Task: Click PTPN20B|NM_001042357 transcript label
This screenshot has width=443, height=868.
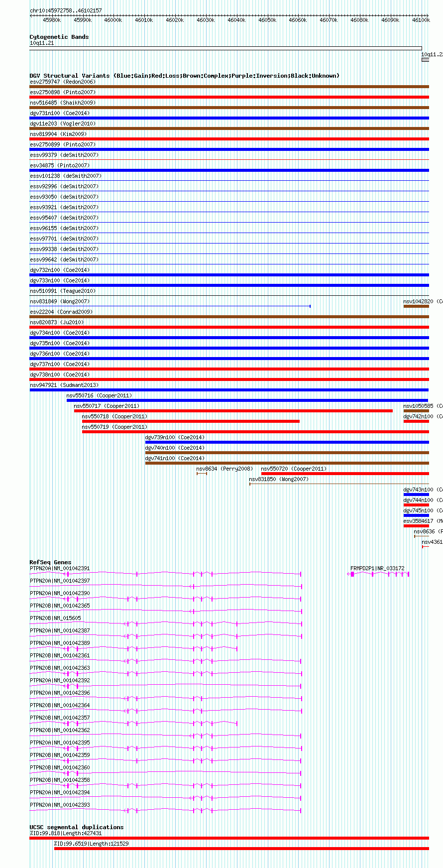Action: [60, 718]
